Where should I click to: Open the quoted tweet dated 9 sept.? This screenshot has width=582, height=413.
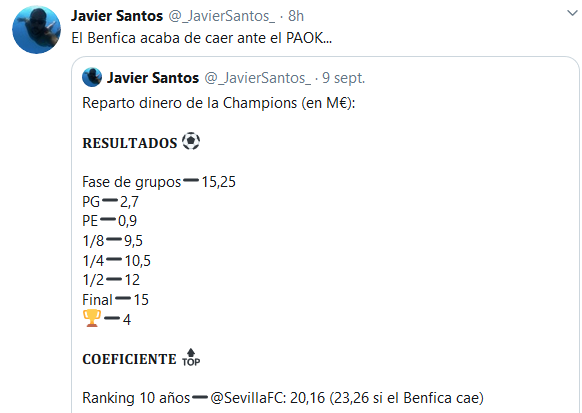(343, 78)
